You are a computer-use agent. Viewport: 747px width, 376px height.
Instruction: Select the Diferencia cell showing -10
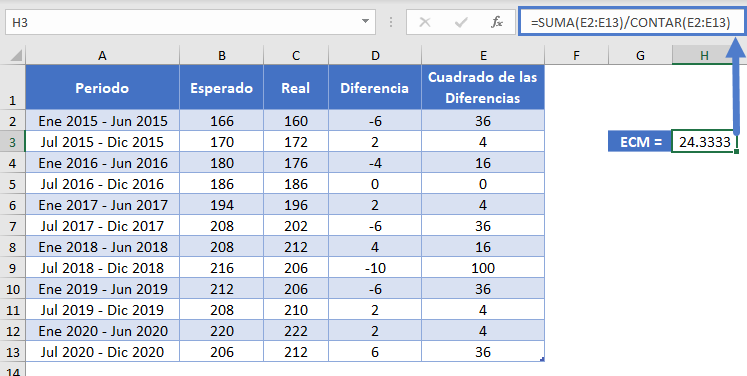pos(375,268)
